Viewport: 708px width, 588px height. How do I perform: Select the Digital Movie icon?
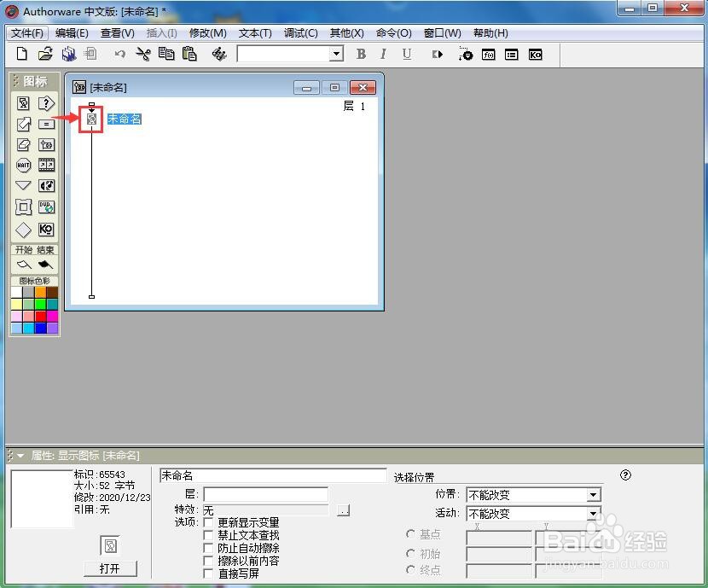click(x=46, y=166)
